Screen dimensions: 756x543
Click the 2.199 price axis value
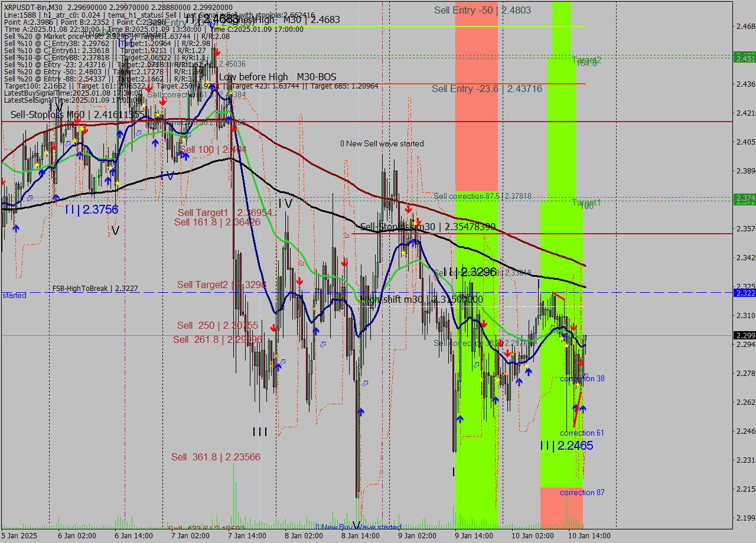tap(745, 518)
